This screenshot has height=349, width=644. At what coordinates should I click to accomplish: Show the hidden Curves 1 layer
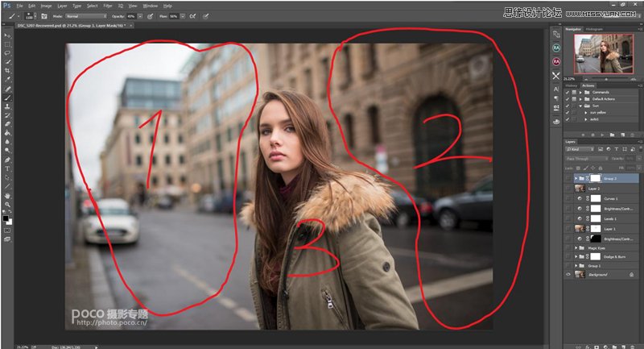[x=569, y=197]
